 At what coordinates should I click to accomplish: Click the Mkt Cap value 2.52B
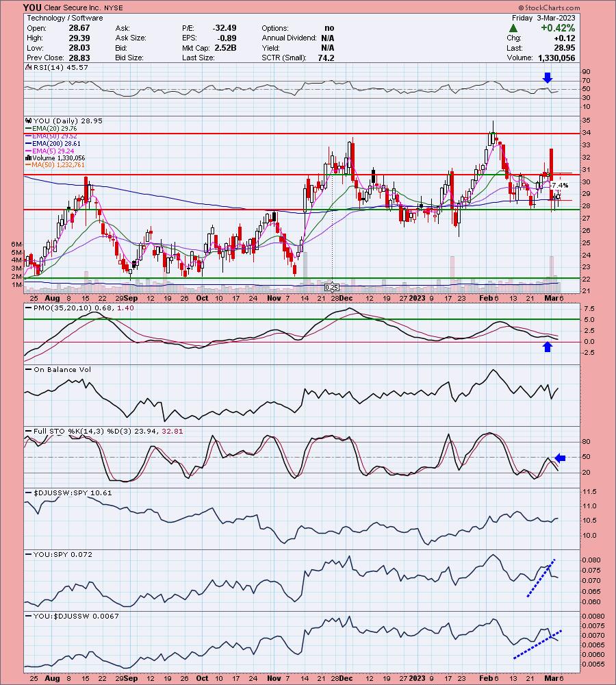(225, 48)
